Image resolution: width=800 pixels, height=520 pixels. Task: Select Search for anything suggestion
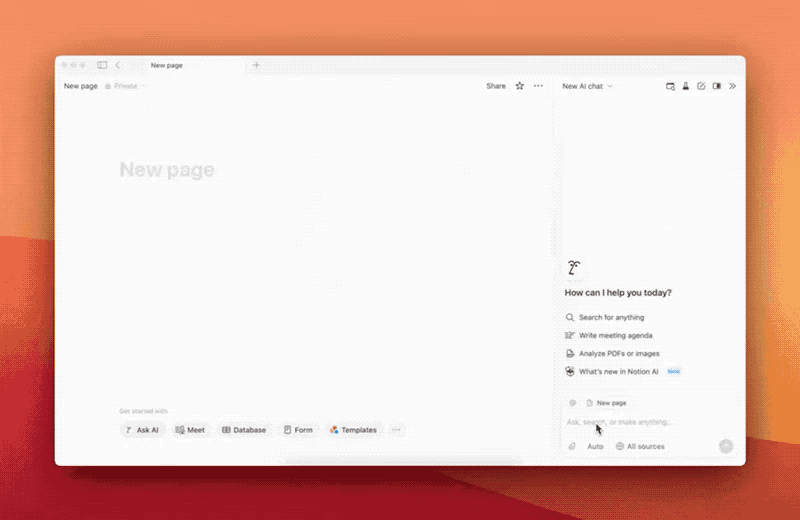(605, 317)
